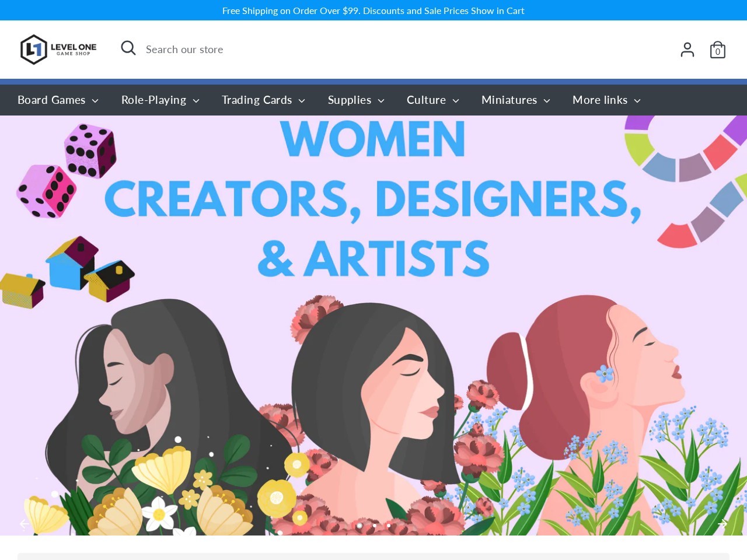Expand the Miniatures dropdown chevron
The height and width of the screenshot is (560, 747).
click(x=547, y=101)
